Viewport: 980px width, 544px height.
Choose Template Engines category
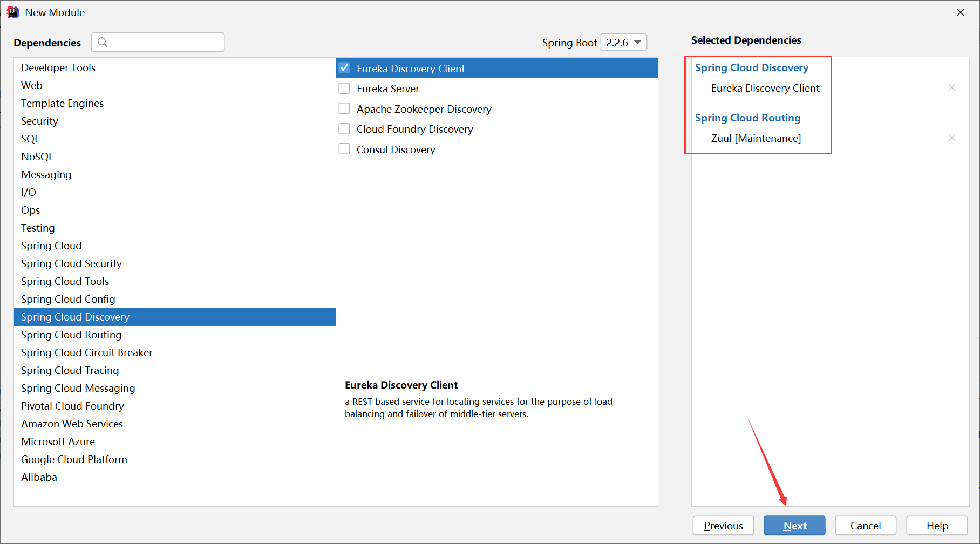pos(175,103)
